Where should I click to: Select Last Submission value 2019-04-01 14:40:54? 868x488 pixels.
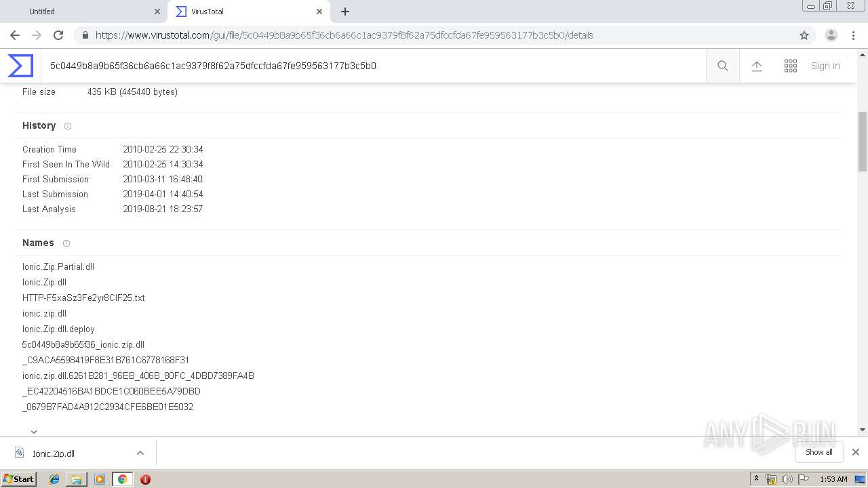point(163,195)
